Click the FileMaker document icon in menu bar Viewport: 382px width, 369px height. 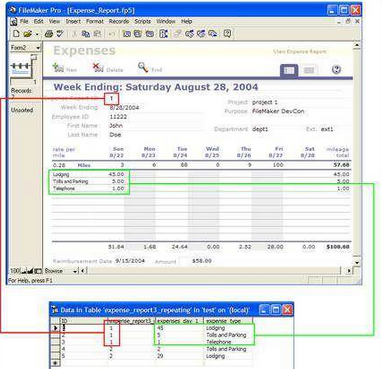click(x=14, y=22)
